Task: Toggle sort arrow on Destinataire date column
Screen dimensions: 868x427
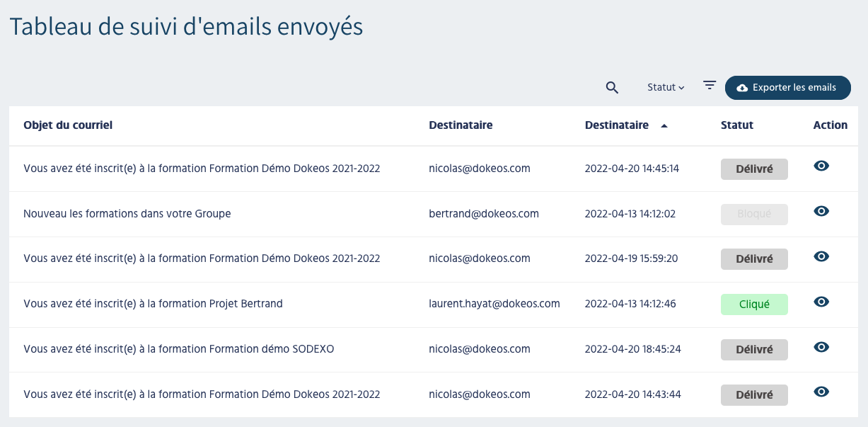Action: point(664,126)
